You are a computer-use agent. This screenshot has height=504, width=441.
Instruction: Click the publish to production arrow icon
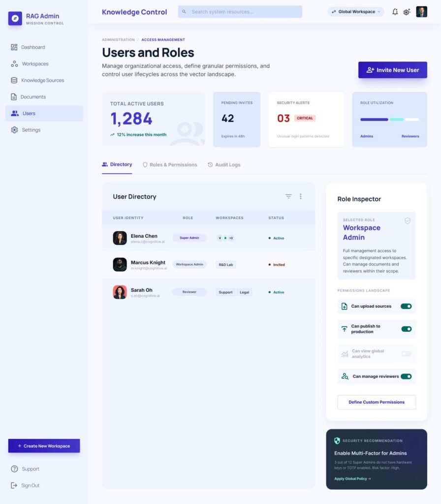click(x=344, y=329)
